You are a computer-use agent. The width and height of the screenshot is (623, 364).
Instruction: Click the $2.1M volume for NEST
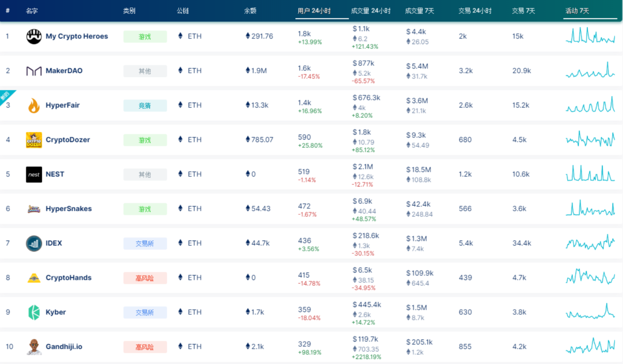point(363,167)
